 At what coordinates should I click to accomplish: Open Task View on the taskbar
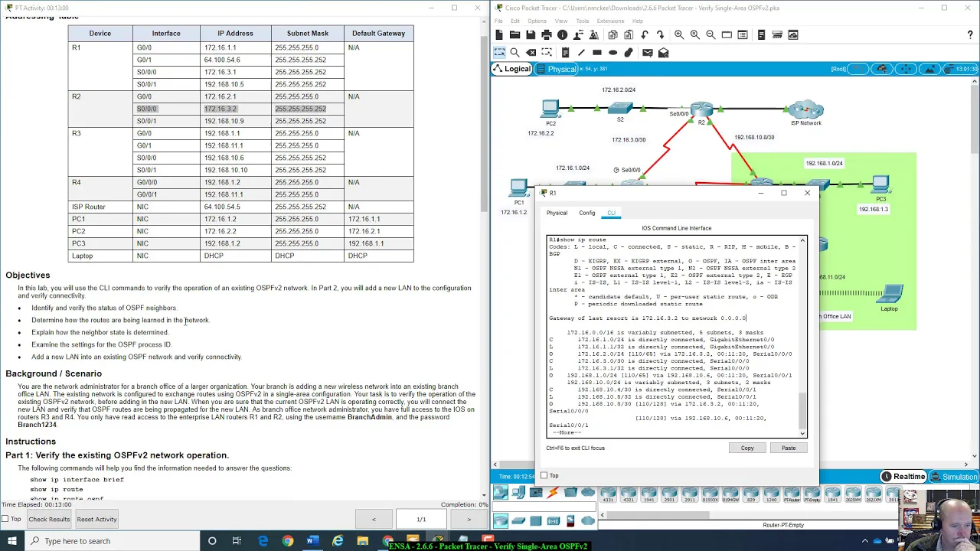[237, 541]
